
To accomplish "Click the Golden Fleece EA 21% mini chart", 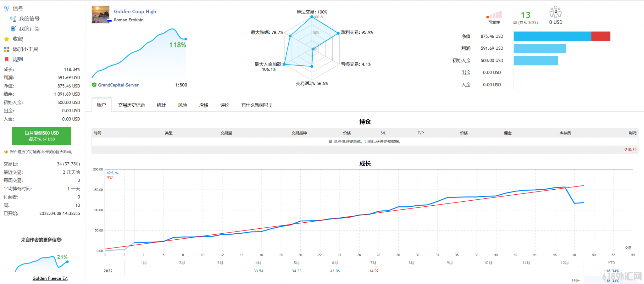I will [41, 264].
